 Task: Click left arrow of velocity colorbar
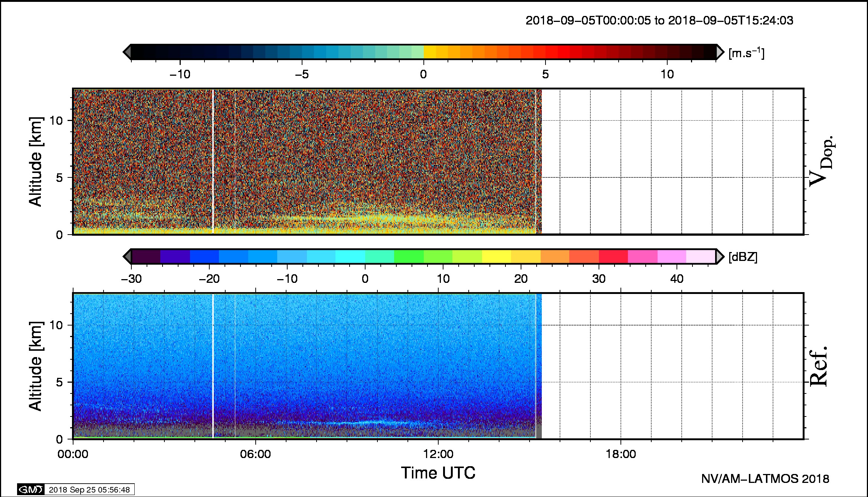tap(127, 52)
